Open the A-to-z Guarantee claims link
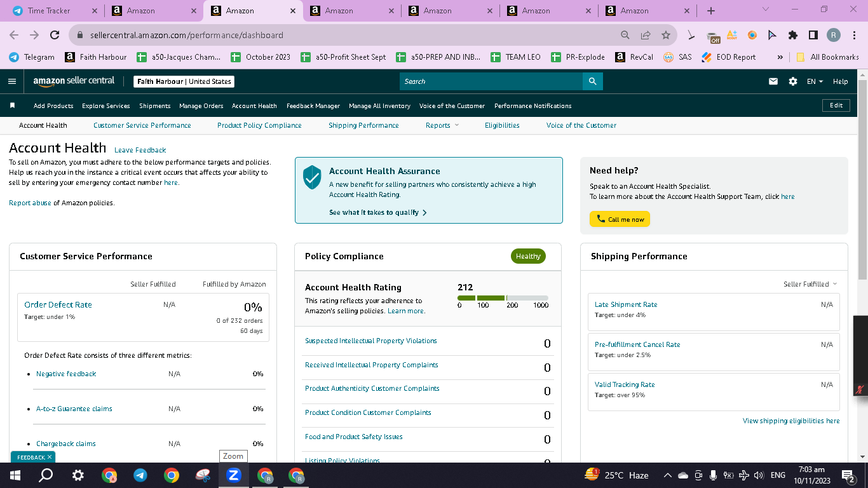This screenshot has width=868, height=488. point(74,409)
